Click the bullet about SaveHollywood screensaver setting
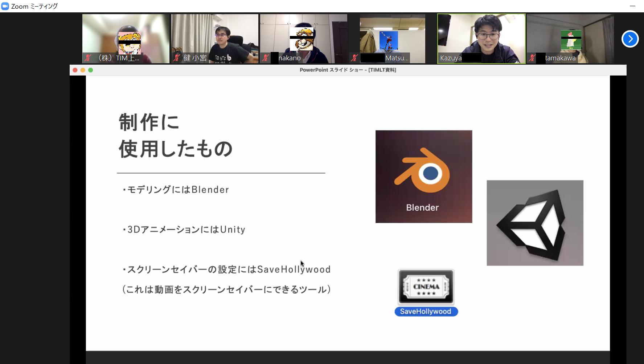This screenshot has height=364, width=644. click(227, 270)
